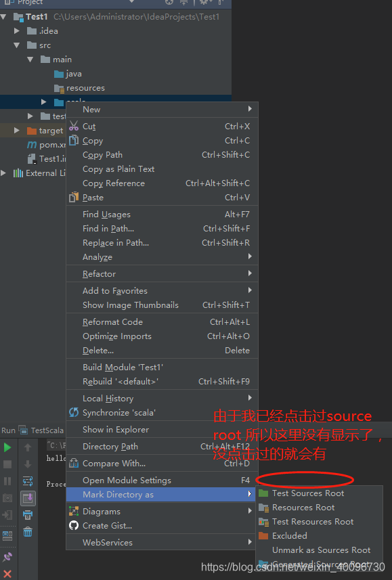Screen dimensions: 392x580
Task: Select the Test1.iml file
Action: point(47,158)
